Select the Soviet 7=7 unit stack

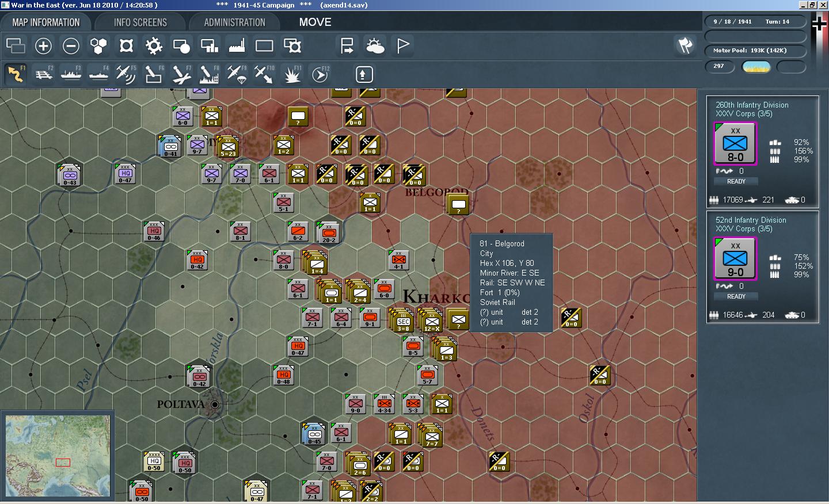coord(431,436)
